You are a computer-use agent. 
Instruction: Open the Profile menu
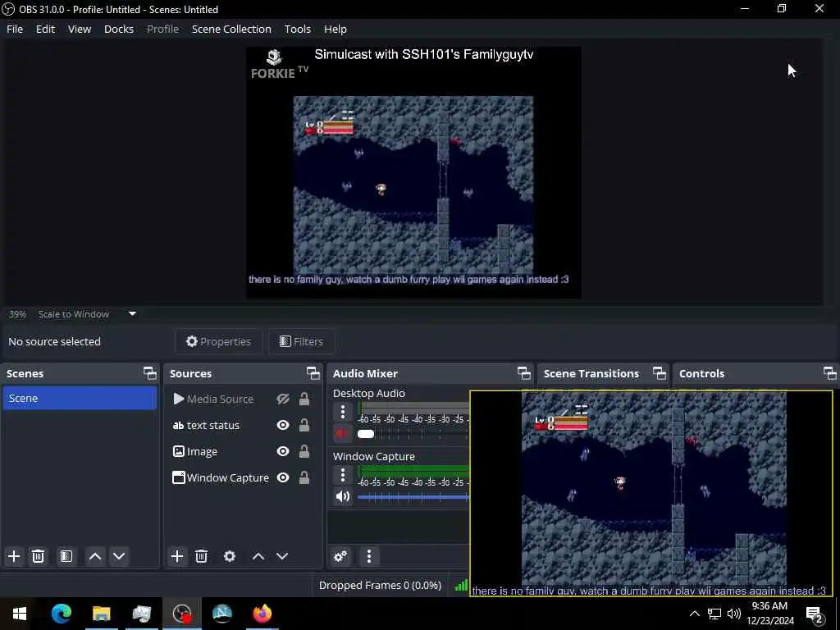[x=163, y=29]
